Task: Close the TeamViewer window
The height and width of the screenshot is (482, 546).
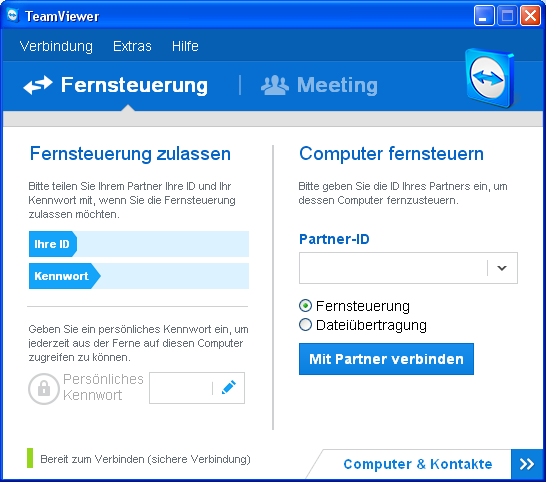Action: pyautogui.click(x=530, y=16)
